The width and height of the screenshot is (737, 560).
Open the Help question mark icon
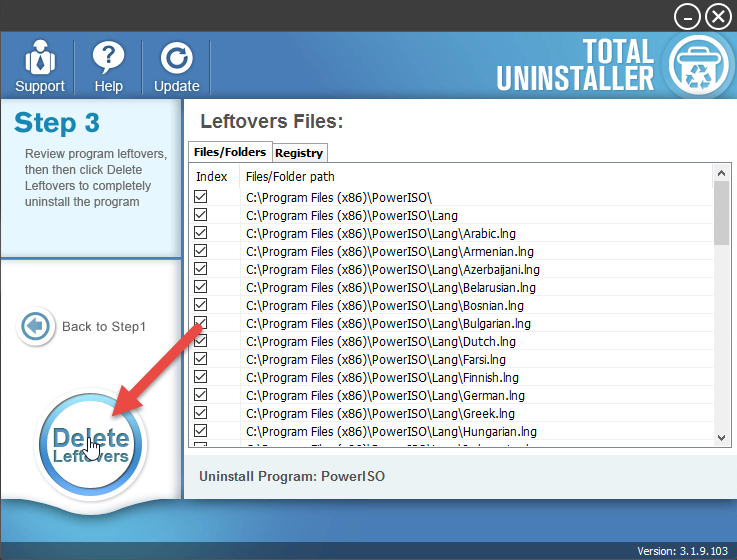click(x=108, y=57)
